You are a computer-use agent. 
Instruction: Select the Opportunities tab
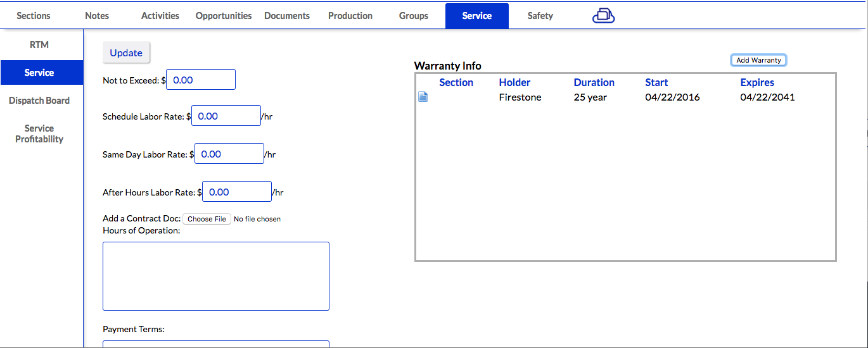224,16
